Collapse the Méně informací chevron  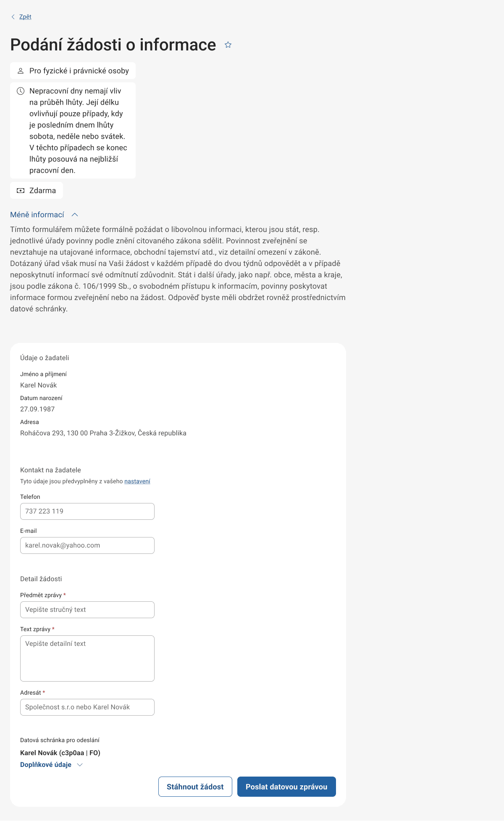tap(75, 215)
